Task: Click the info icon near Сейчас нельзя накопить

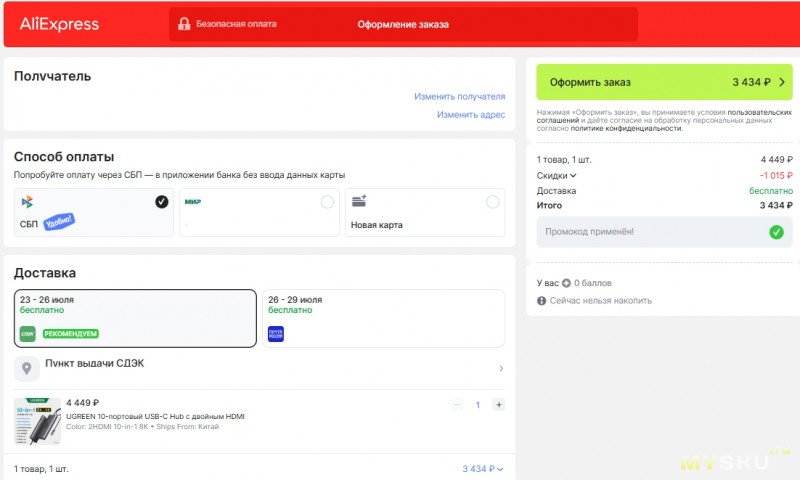Action: pyautogui.click(x=541, y=301)
